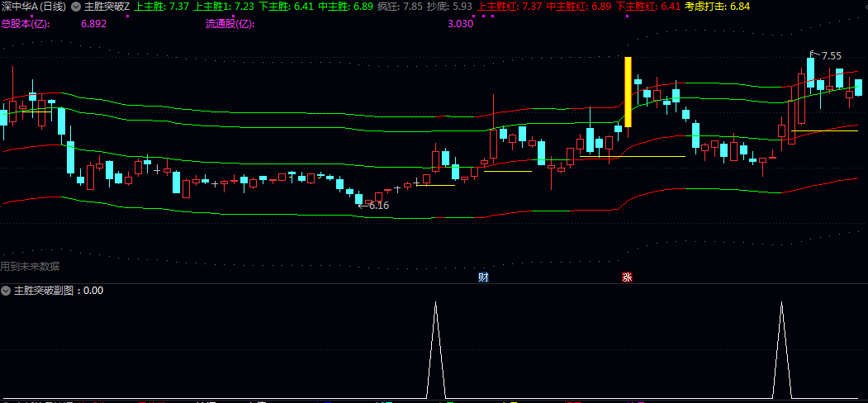The image size is (868, 403).
Task: Click the 流通股(亿) label
Action: tap(230, 24)
